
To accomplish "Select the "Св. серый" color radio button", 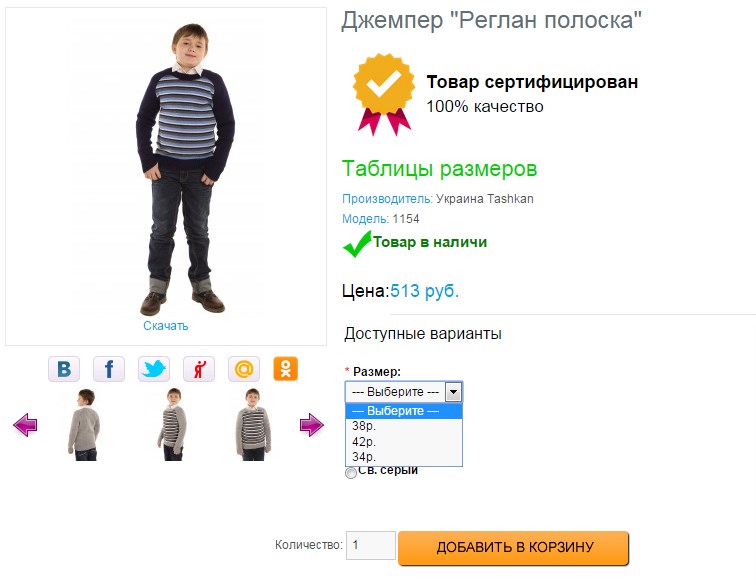I will [350, 473].
